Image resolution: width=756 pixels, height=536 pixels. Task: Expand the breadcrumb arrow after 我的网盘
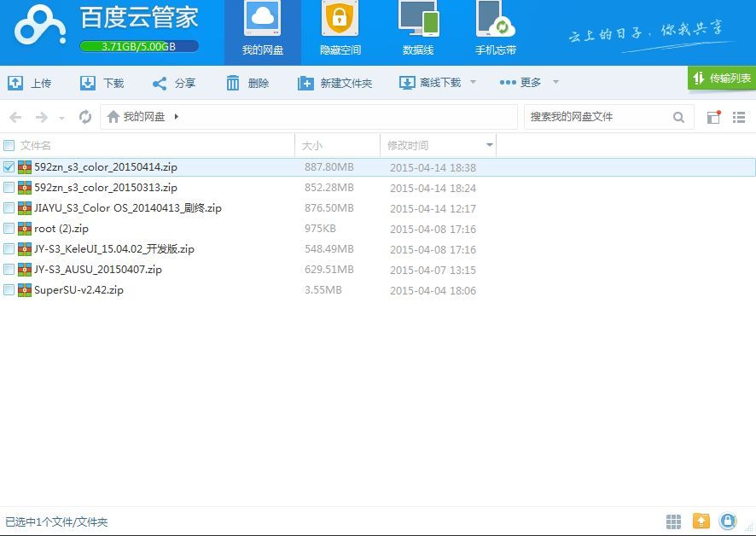click(x=177, y=116)
